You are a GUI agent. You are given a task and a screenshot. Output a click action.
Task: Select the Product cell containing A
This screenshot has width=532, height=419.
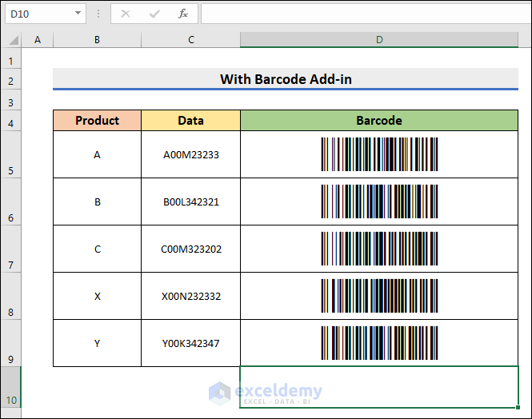click(x=97, y=154)
